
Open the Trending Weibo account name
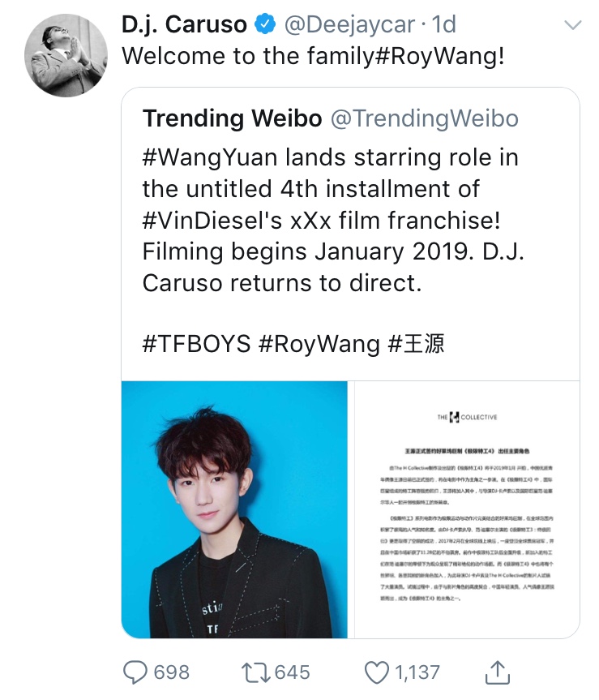click(233, 118)
